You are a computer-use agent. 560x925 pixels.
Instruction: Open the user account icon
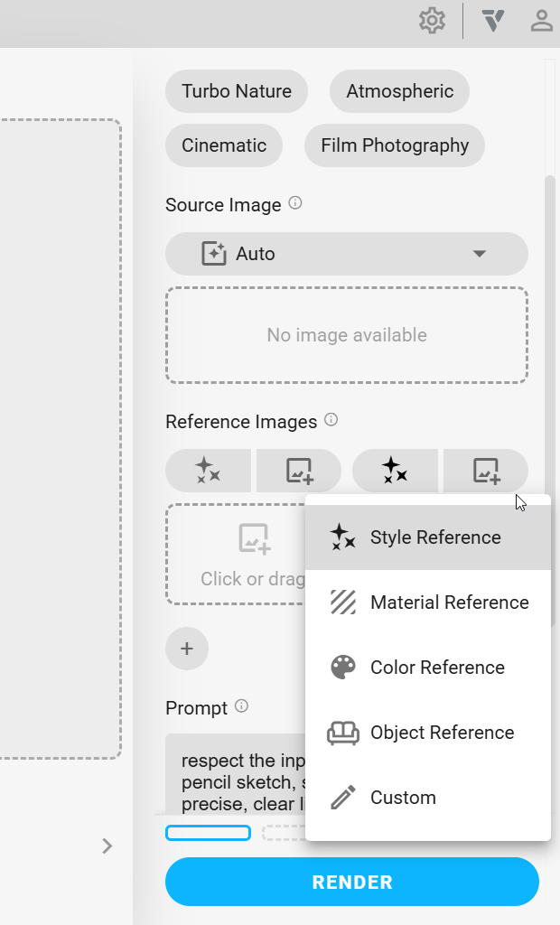(x=541, y=21)
